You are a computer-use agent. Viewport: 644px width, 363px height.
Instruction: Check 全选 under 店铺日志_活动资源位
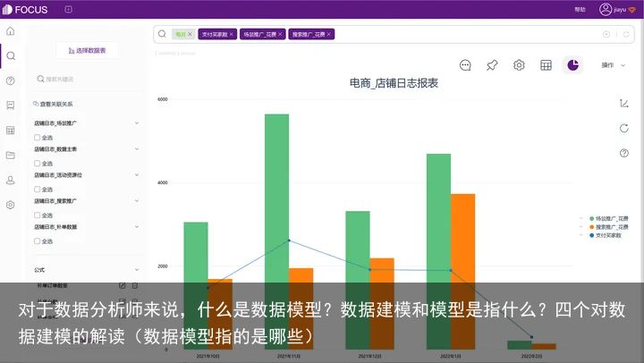38,190
